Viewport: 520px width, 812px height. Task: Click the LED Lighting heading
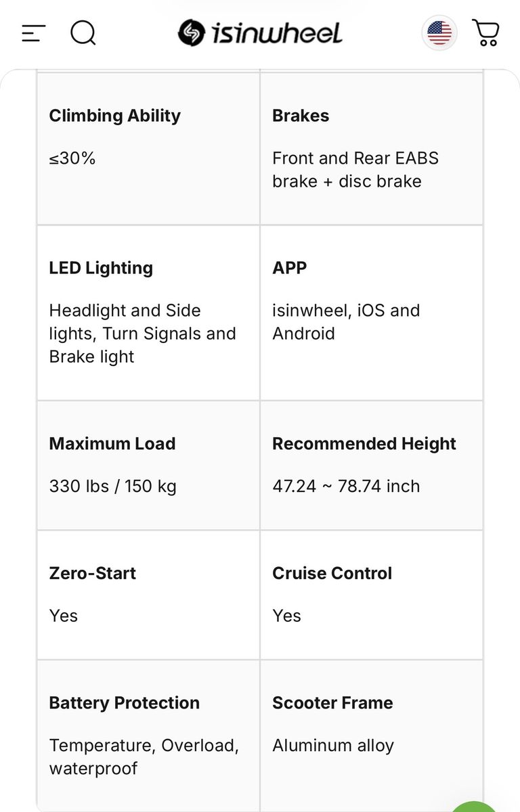tap(101, 268)
